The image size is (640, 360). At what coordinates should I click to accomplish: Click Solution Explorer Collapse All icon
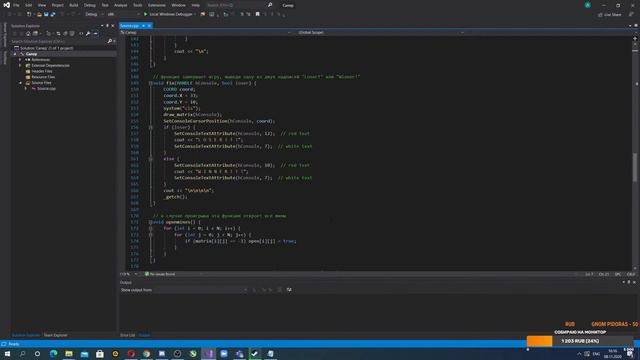(x=65, y=33)
